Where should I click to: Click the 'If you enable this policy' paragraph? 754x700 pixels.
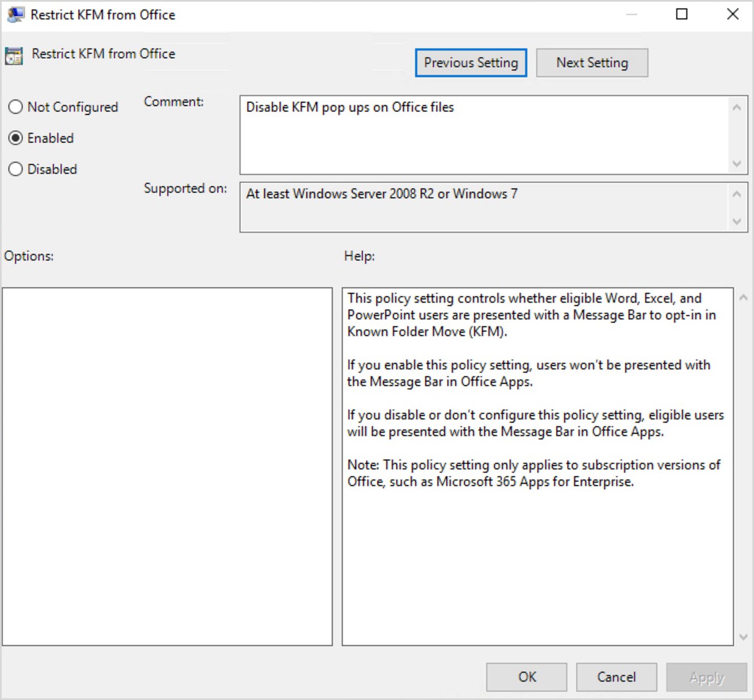point(528,373)
